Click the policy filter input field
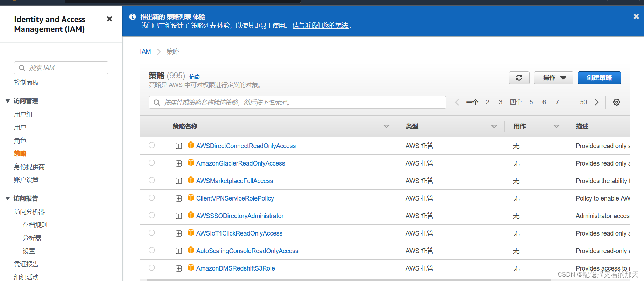 (297, 103)
